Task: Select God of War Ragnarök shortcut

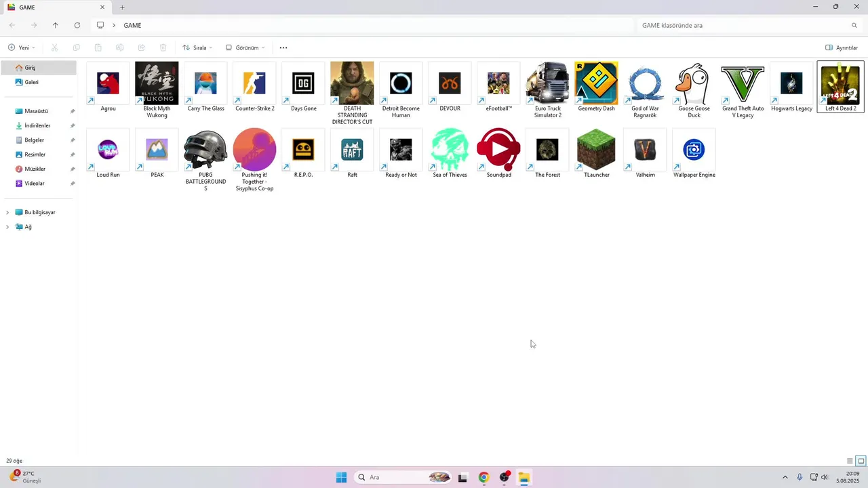Action: [x=645, y=90]
